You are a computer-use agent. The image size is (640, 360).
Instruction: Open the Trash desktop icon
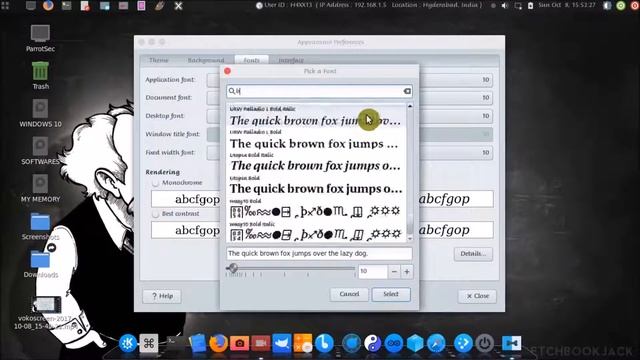click(x=40, y=76)
